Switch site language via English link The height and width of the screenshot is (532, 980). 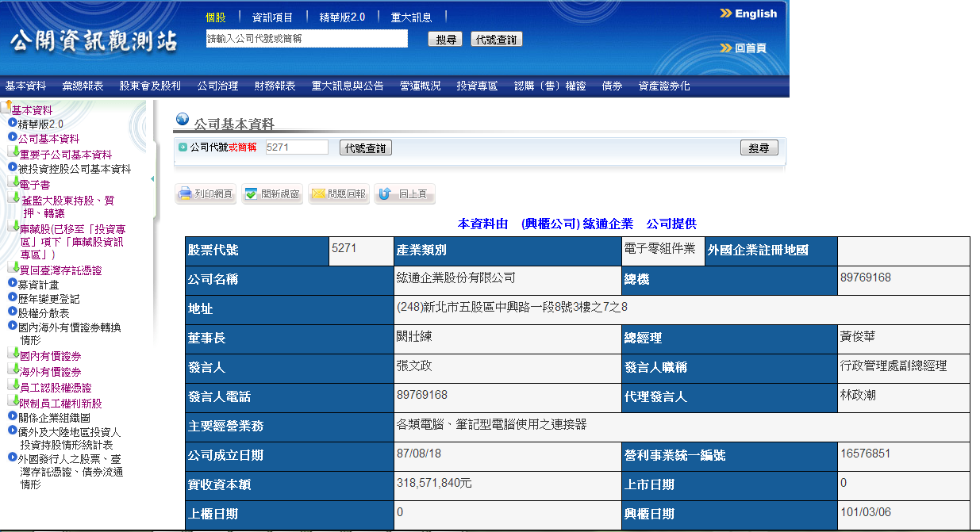(748, 13)
